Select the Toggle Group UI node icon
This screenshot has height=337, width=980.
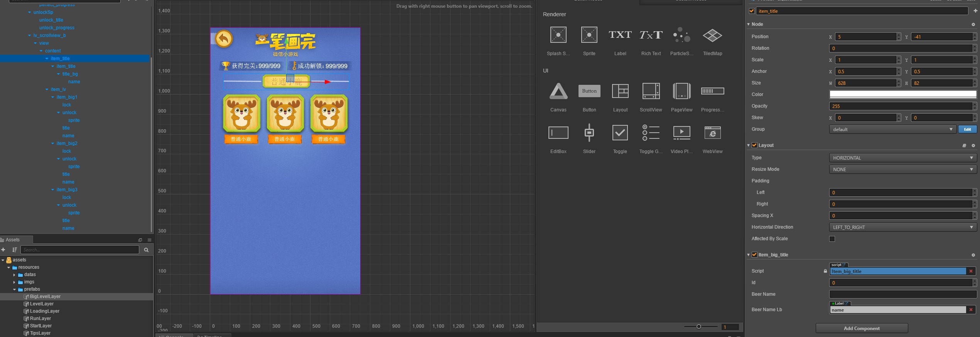tap(651, 133)
